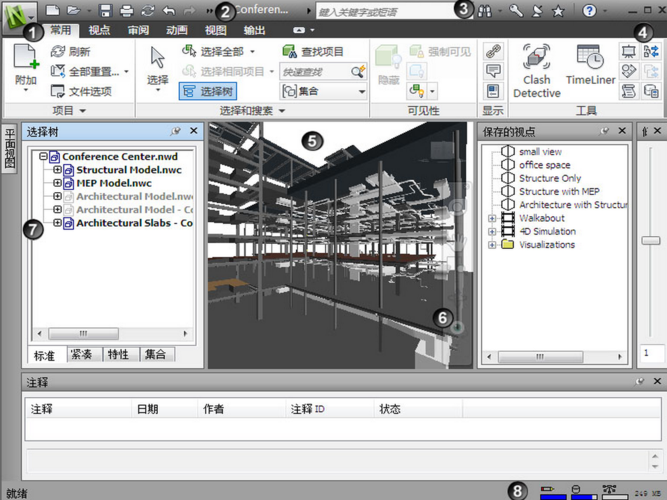Switch to the Viewpoint (视点) ribbon tab
This screenshot has width=667, height=500.
(100, 31)
